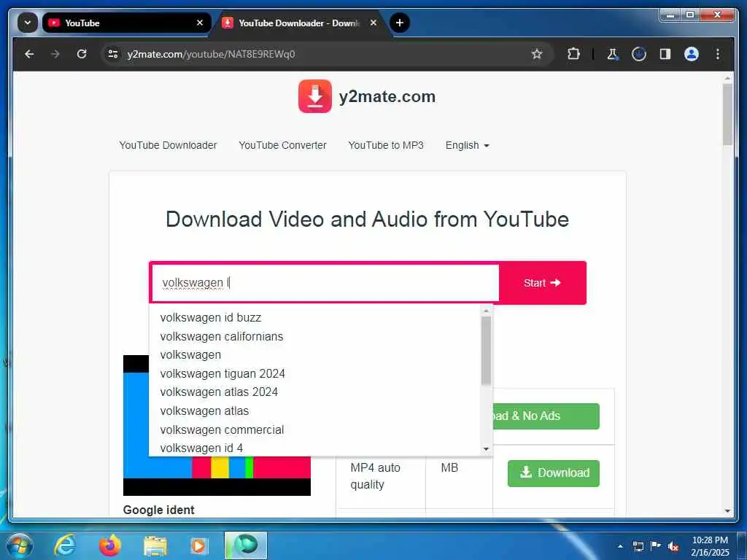The image size is (747, 560).
Task: Click into the volkswagen search field
Action: 325,283
